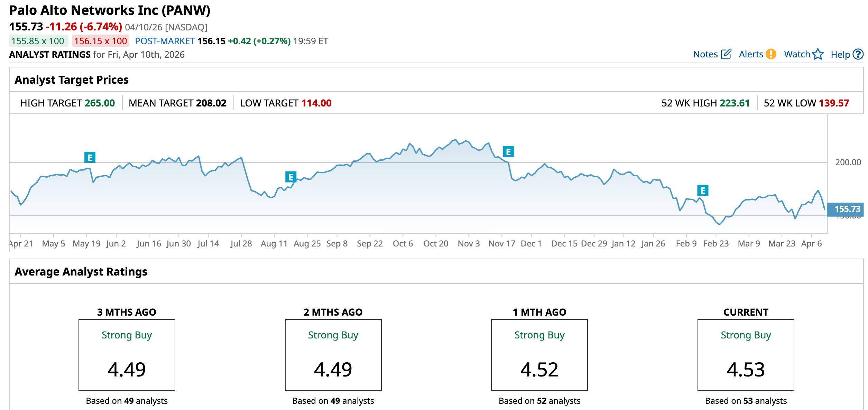Click the POST-MARKET label text

[165, 41]
